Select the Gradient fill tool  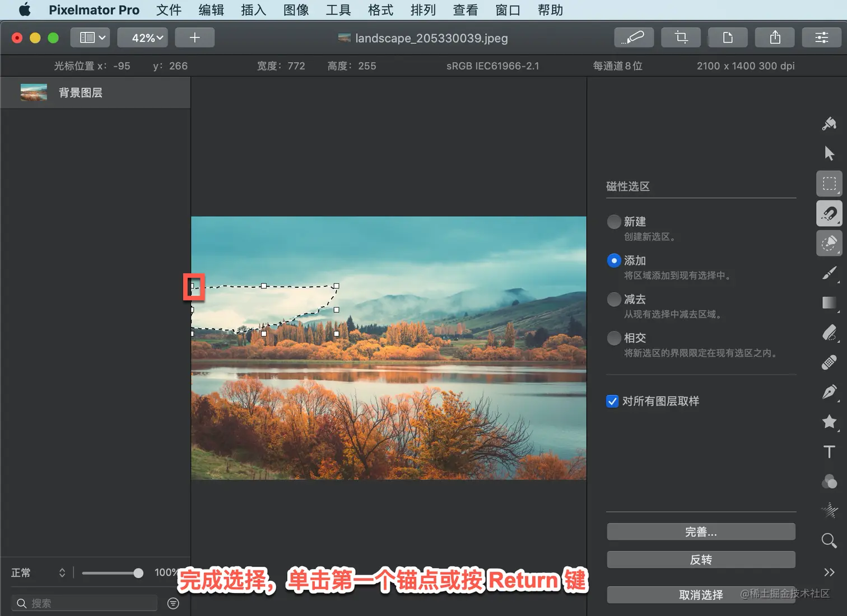(829, 303)
